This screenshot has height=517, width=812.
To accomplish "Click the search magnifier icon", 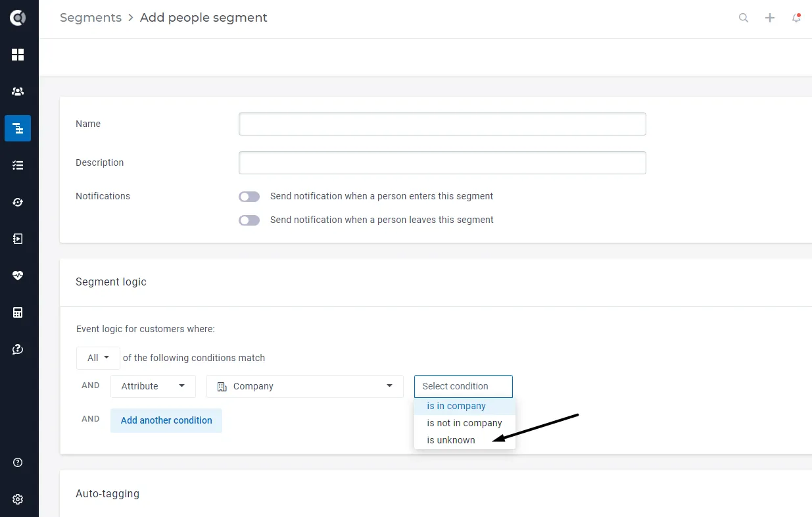I will coord(744,18).
